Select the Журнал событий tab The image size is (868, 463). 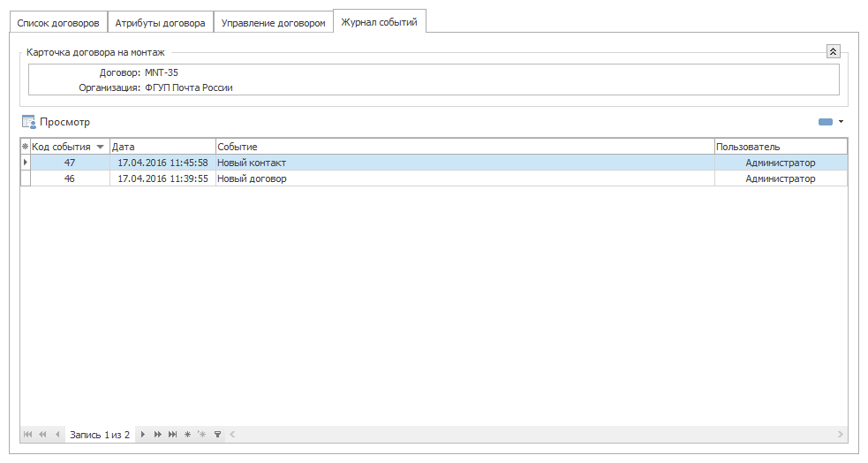tap(379, 22)
